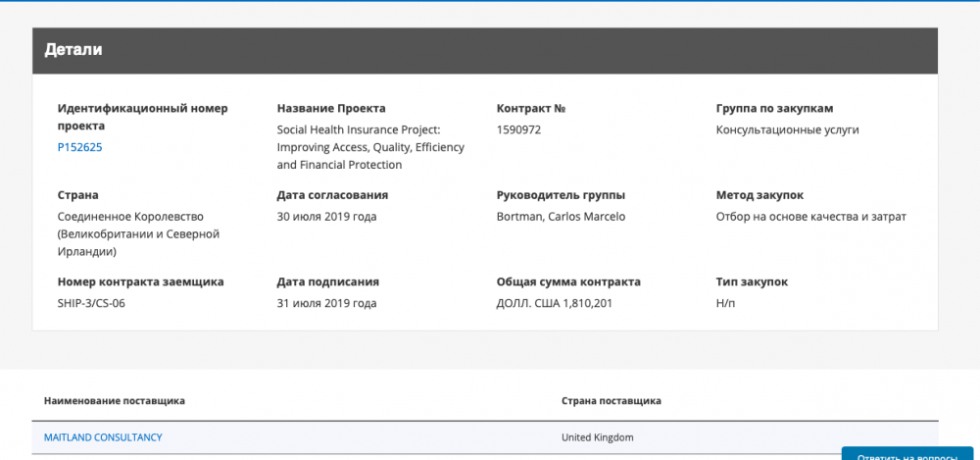This screenshot has height=460, width=980.
Task: Click the Название Проекта field label
Action: [331, 108]
